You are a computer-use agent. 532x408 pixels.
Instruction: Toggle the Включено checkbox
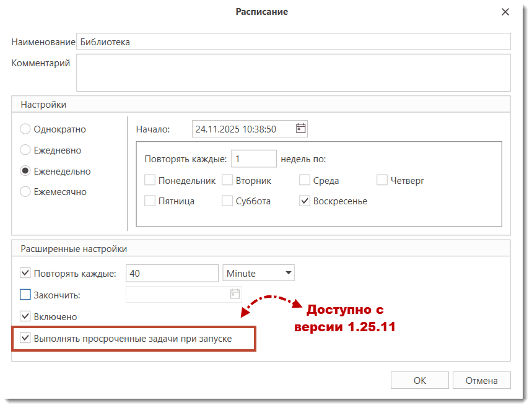[25, 316]
